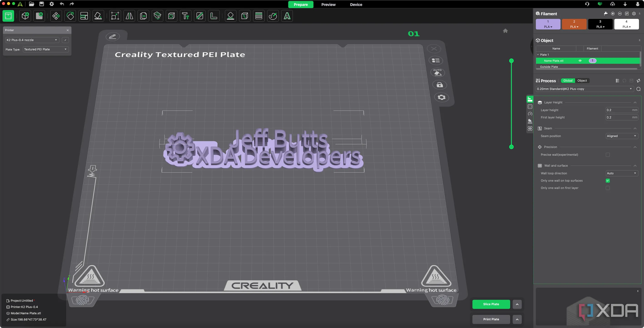Select the Outside Plate row
Viewport: 644px width, 328px height.
click(x=588, y=67)
